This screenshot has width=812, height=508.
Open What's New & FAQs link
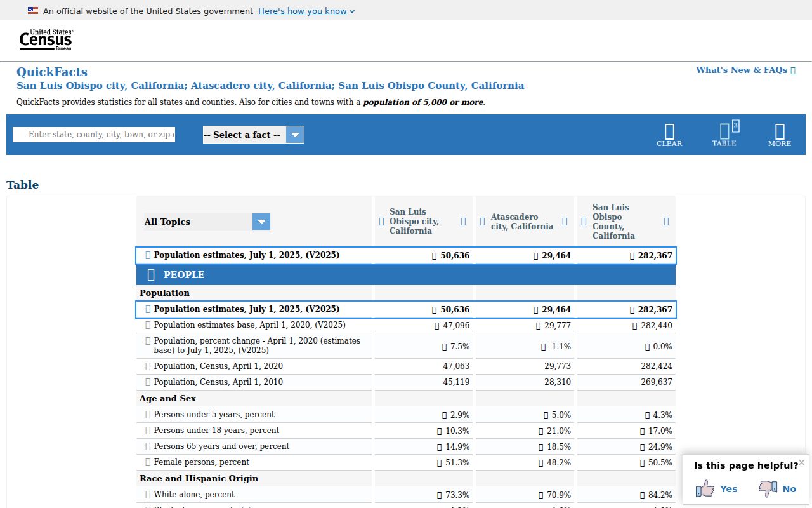tap(745, 70)
